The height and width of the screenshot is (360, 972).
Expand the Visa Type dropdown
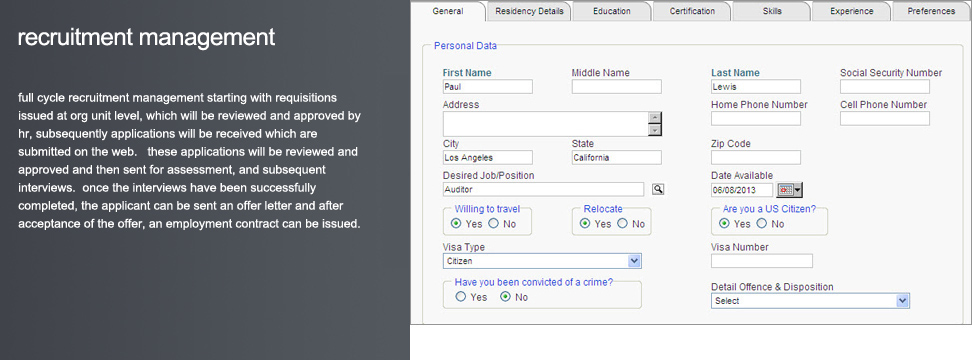pos(634,261)
